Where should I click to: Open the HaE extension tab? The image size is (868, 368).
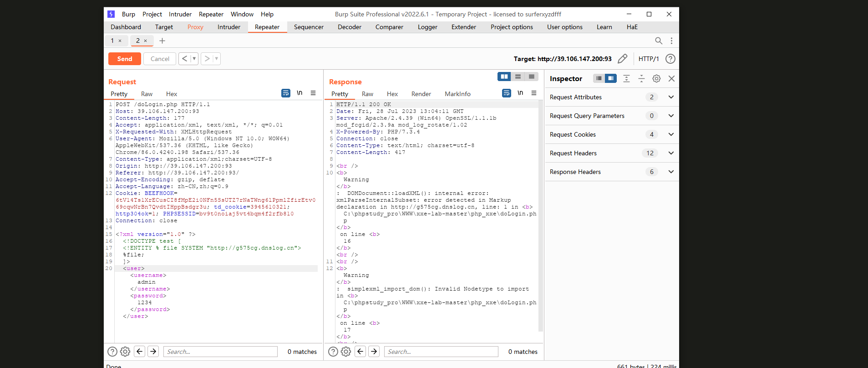(632, 27)
